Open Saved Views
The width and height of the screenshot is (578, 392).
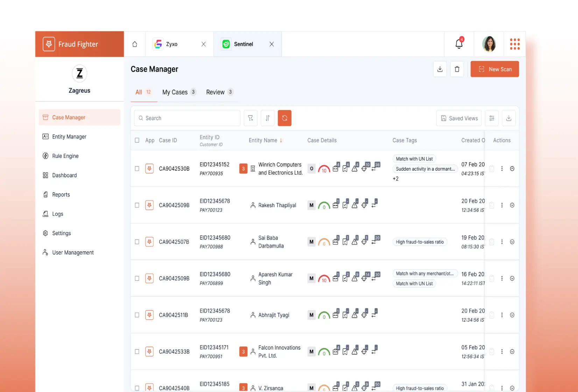click(459, 118)
